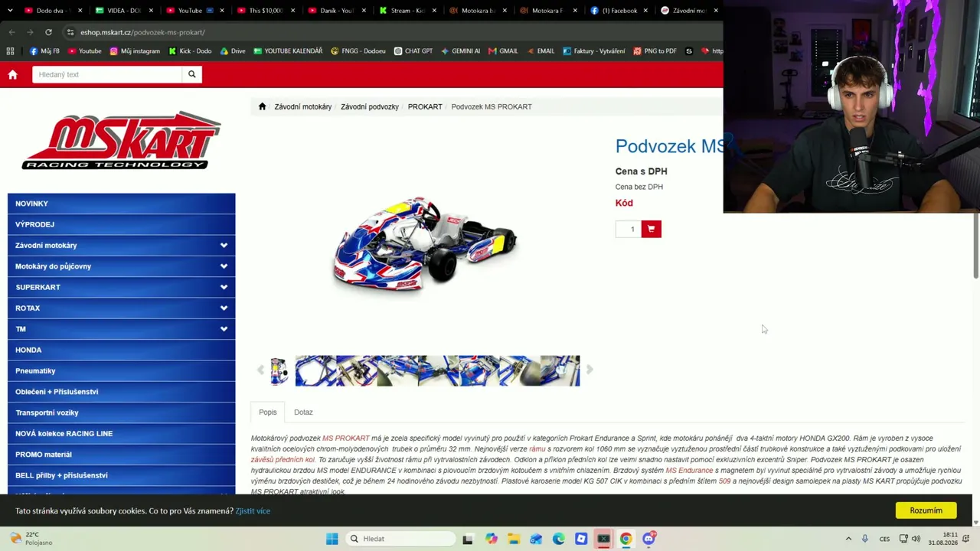Open Microsoft Edge from the taskbar
980x551 pixels.
[x=559, y=539]
